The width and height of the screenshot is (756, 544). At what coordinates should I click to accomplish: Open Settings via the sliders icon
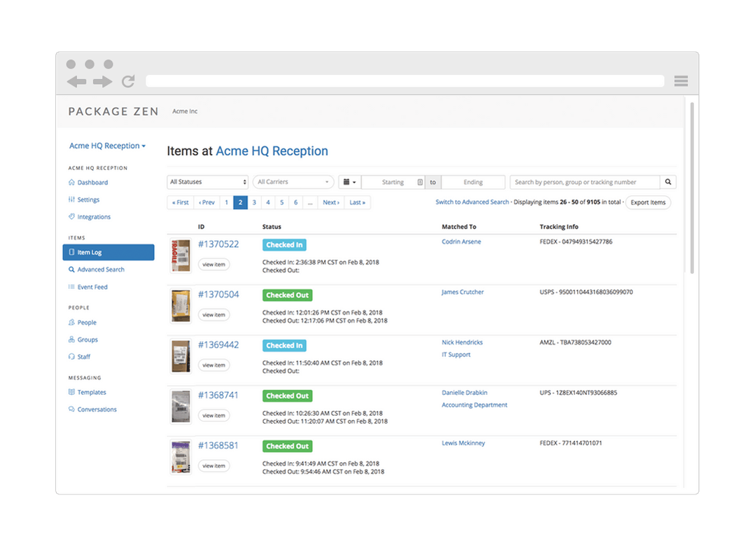coord(90,199)
